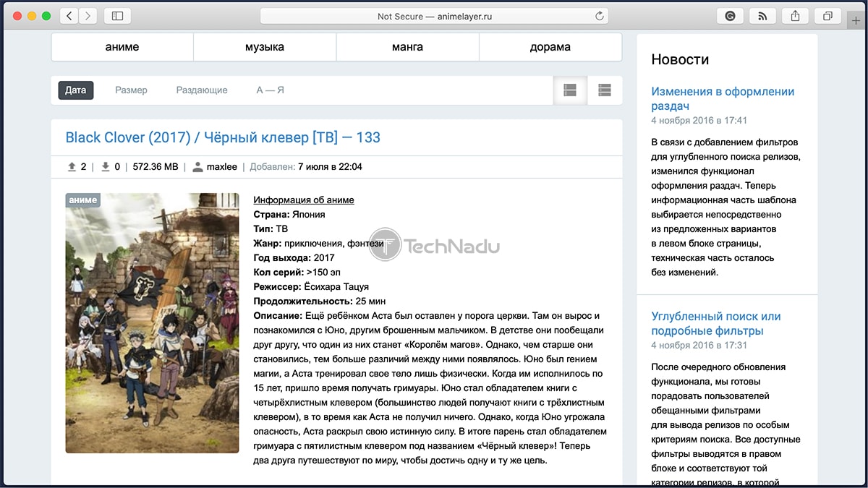Click the RSS feed toolbar icon

coord(762,16)
